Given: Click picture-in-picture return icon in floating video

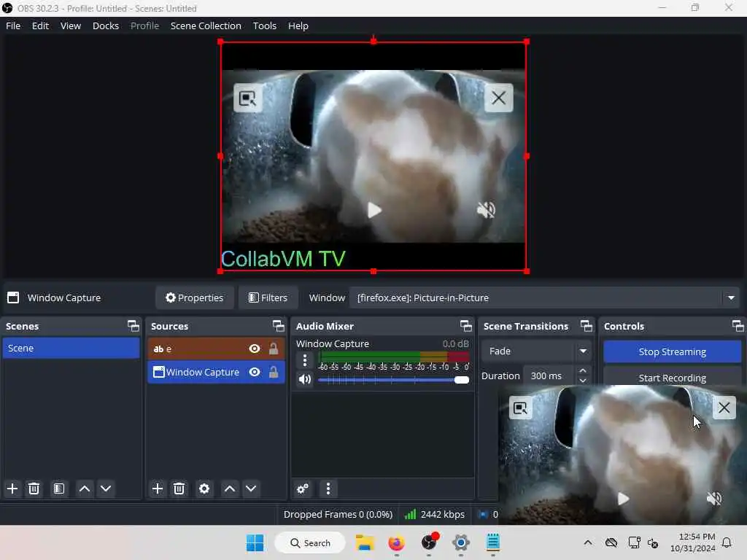Looking at the screenshot, I should tap(520, 408).
